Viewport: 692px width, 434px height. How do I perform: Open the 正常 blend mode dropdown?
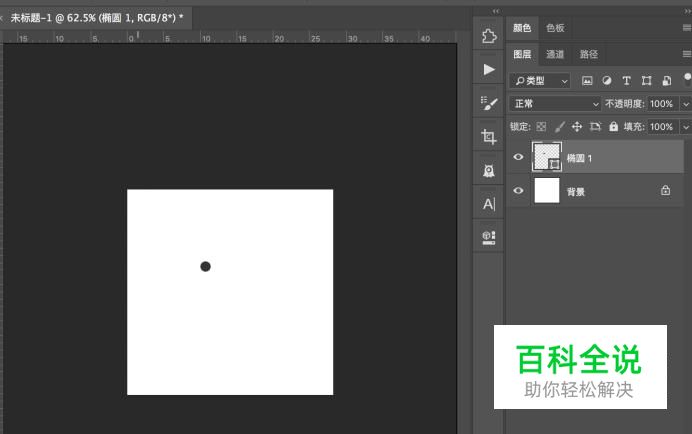click(x=555, y=103)
